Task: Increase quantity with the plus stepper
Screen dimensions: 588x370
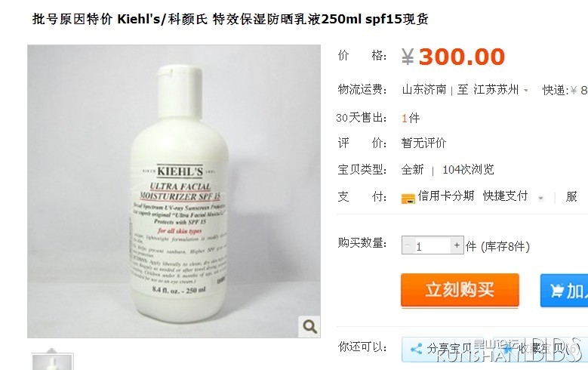Action: pyautogui.click(x=457, y=245)
